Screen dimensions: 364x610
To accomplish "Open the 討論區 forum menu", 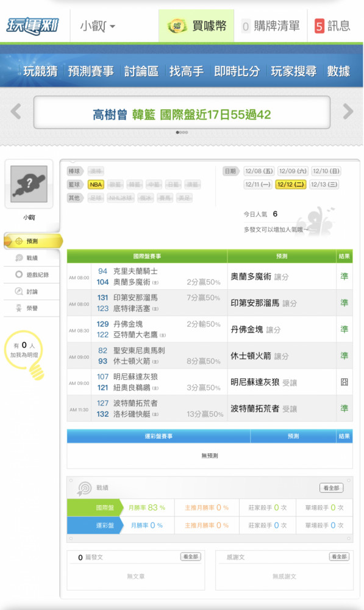I will pyautogui.click(x=141, y=71).
